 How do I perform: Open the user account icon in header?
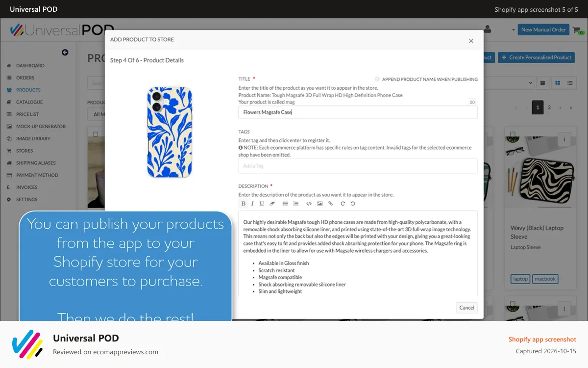click(487, 29)
